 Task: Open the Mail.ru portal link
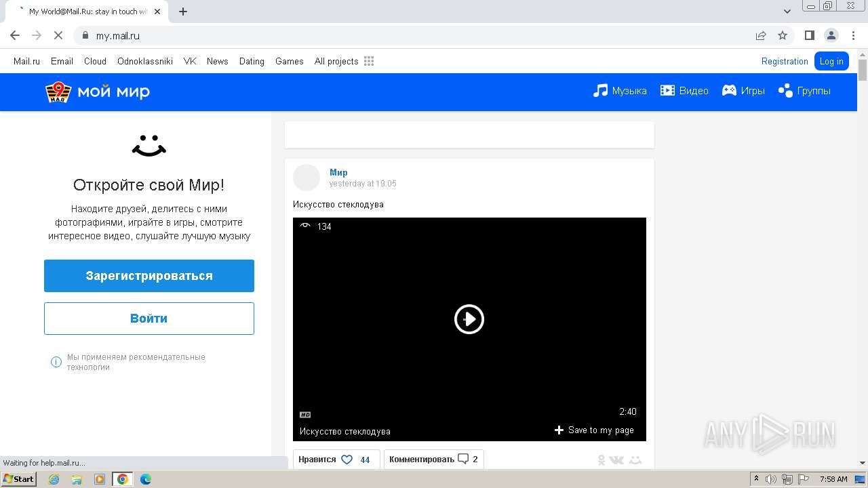pyautogui.click(x=26, y=61)
